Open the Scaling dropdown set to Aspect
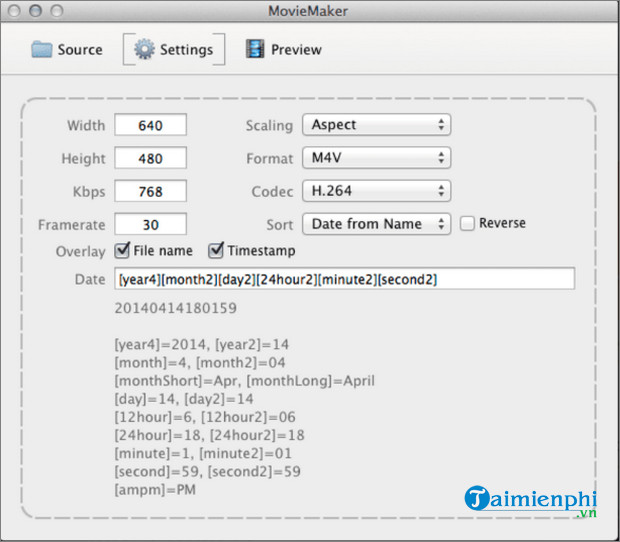The width and height of the screenshot is (620, 542). tap(376, 125)
